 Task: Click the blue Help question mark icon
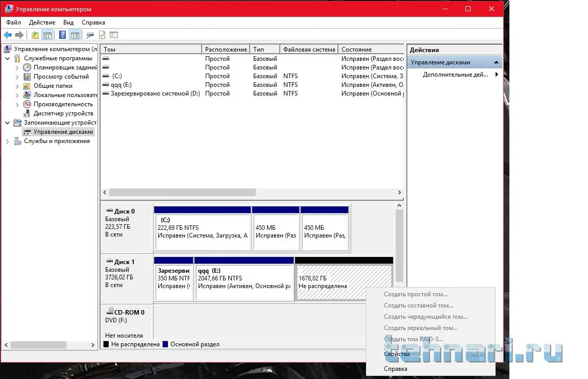tap(62, 35)
